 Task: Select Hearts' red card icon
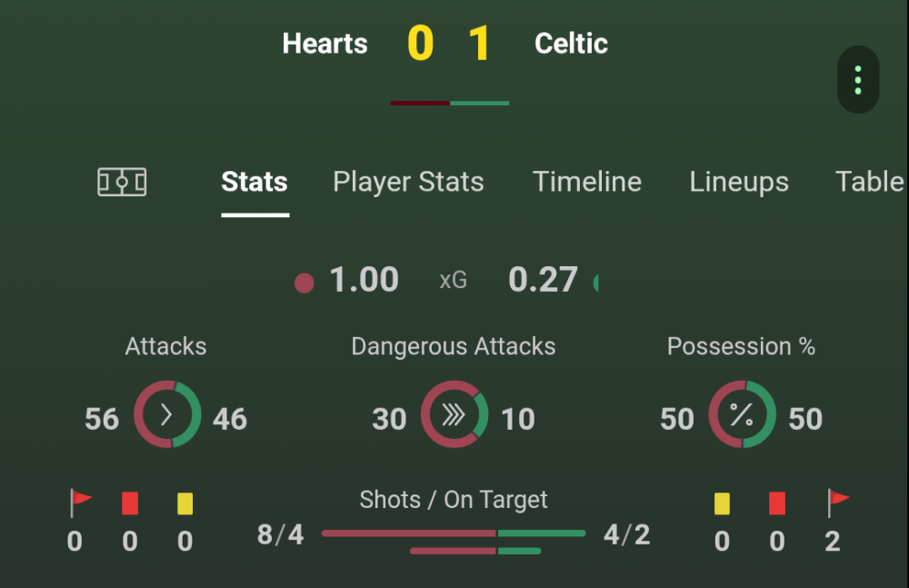click(129, 503)
